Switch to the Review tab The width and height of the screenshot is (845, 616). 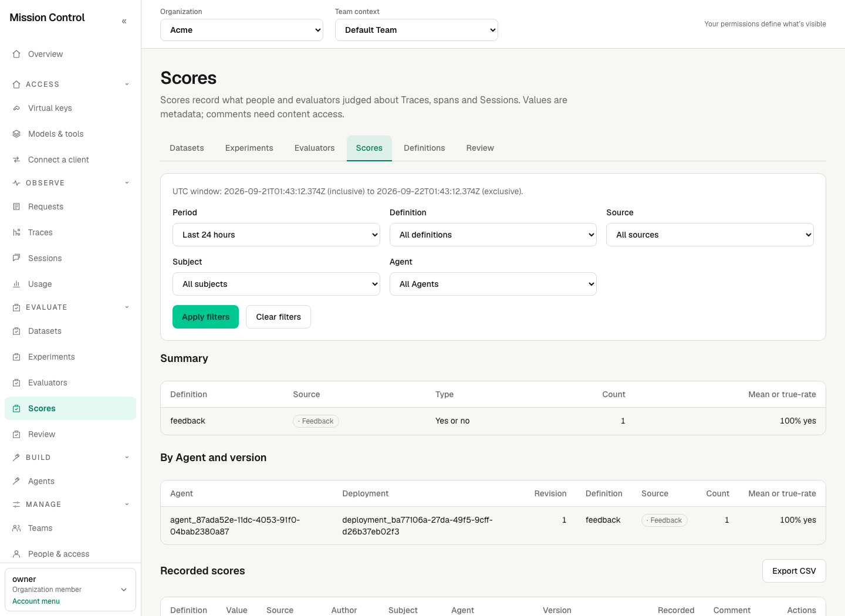pyautogui.click(x=480, y=148)
